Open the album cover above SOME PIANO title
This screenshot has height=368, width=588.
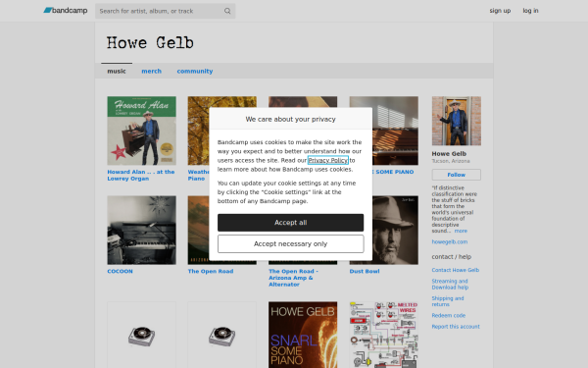(395, 131)
